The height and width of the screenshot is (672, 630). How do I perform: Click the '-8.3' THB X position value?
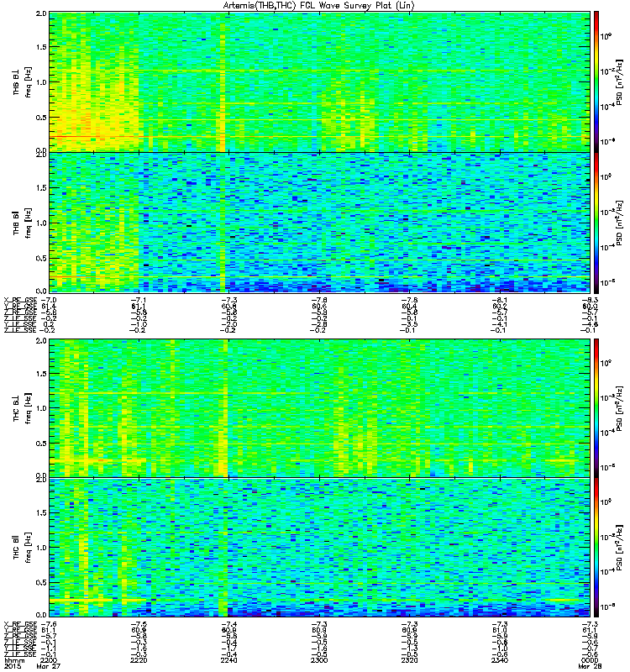pos(590,300)
